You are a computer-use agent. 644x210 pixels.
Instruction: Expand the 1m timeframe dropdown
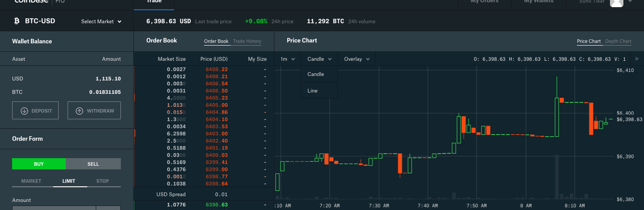pyautogui.click(x=288, y=59)
